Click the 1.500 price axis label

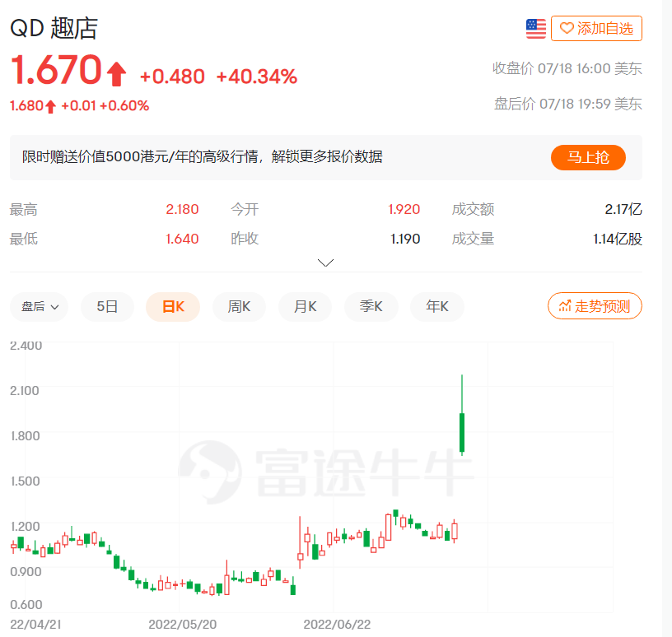tap(26, 481)
